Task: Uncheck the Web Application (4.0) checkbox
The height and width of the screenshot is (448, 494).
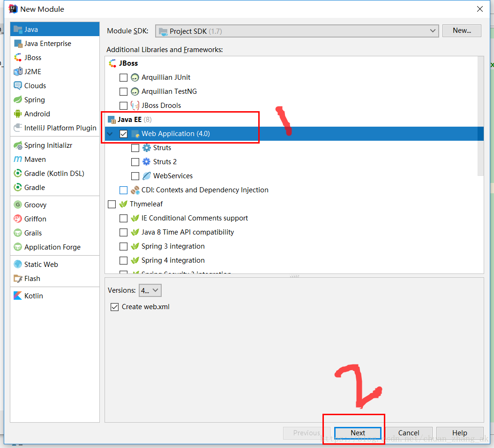Action: [124, 134]
